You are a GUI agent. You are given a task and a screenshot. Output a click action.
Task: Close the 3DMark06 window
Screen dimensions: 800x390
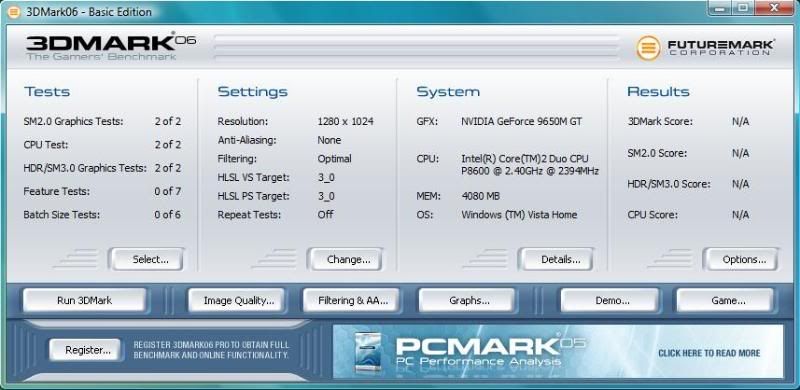tap(774, 7)
